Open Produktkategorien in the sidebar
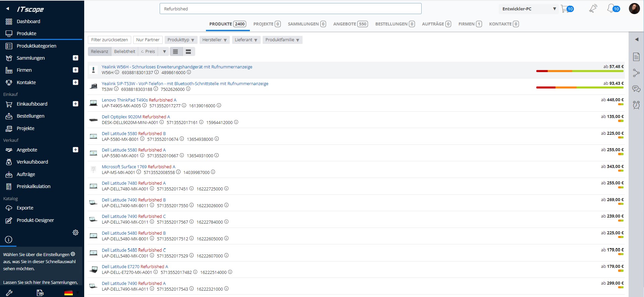Image resolution: width=644 pixels, height=297 pixels. coord(36,46)
